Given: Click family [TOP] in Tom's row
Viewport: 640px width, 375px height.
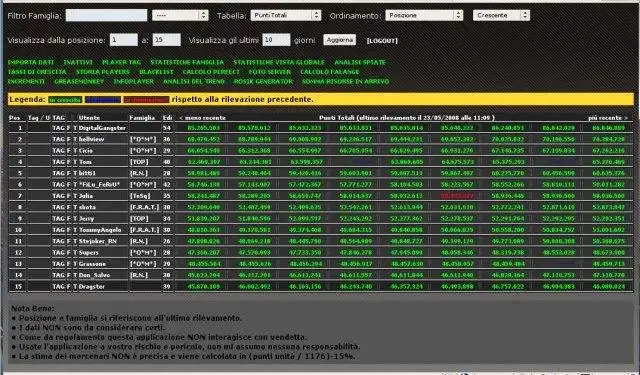Looking at the screenshot, I should [139, 162].
